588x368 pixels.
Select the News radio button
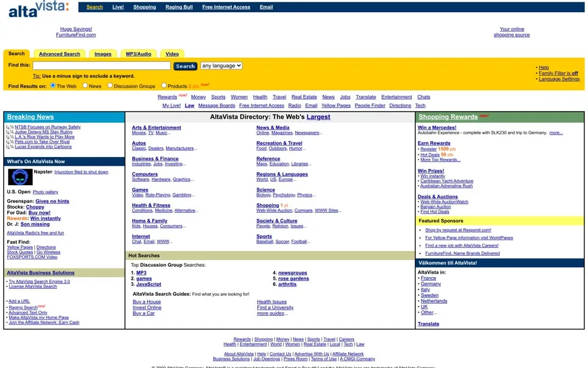click(85, 86)
